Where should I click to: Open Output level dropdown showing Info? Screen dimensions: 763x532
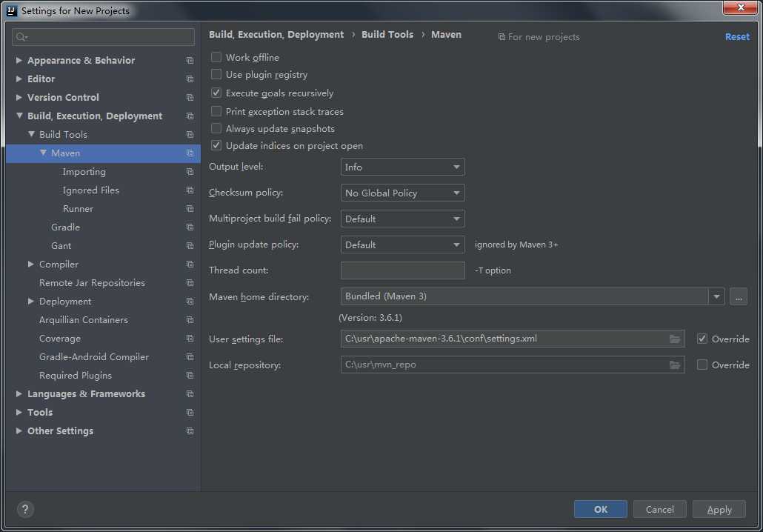(402, 167)
